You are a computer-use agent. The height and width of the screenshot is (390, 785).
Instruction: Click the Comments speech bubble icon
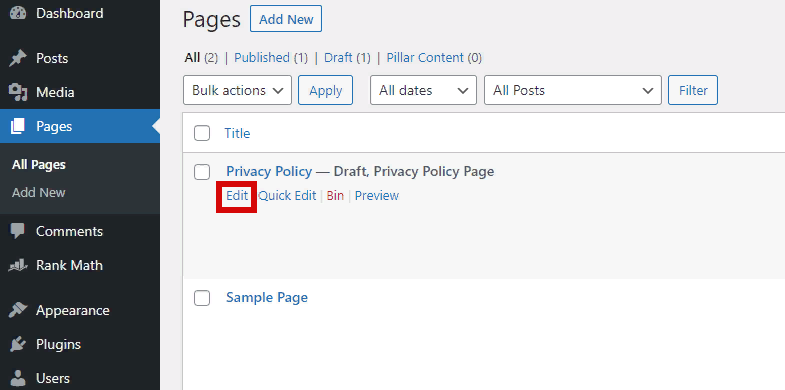[18, 231]
